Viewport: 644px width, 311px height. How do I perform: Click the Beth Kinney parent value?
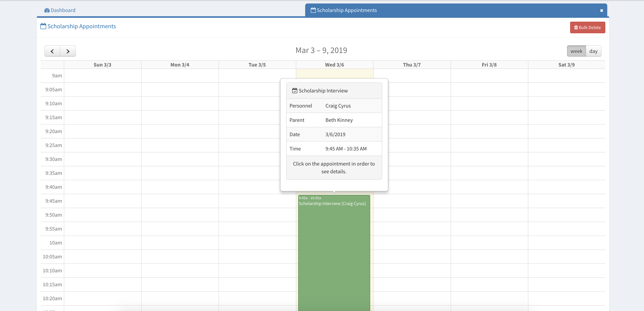pyautogui.click(x=339, y=120)
